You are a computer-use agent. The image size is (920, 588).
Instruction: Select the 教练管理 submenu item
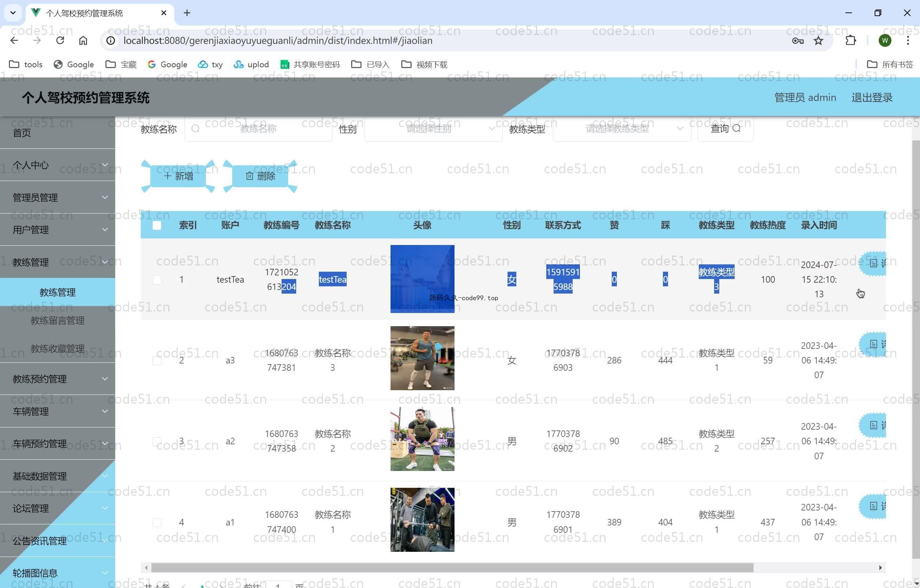57,292
